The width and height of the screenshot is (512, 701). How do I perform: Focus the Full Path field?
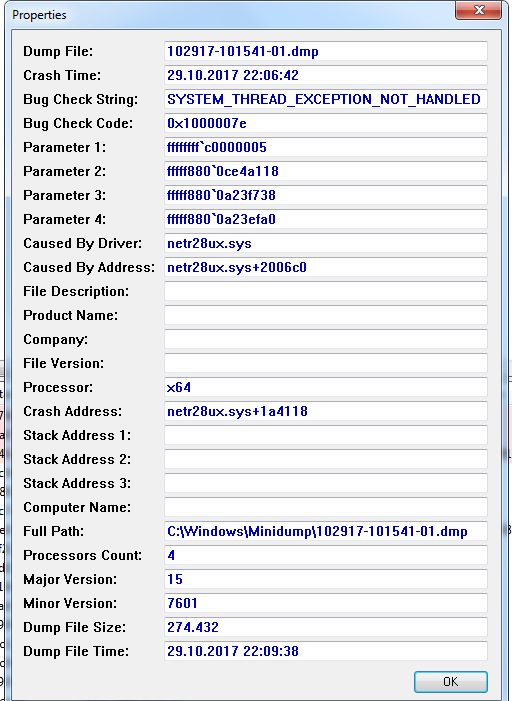pos(326,531)
